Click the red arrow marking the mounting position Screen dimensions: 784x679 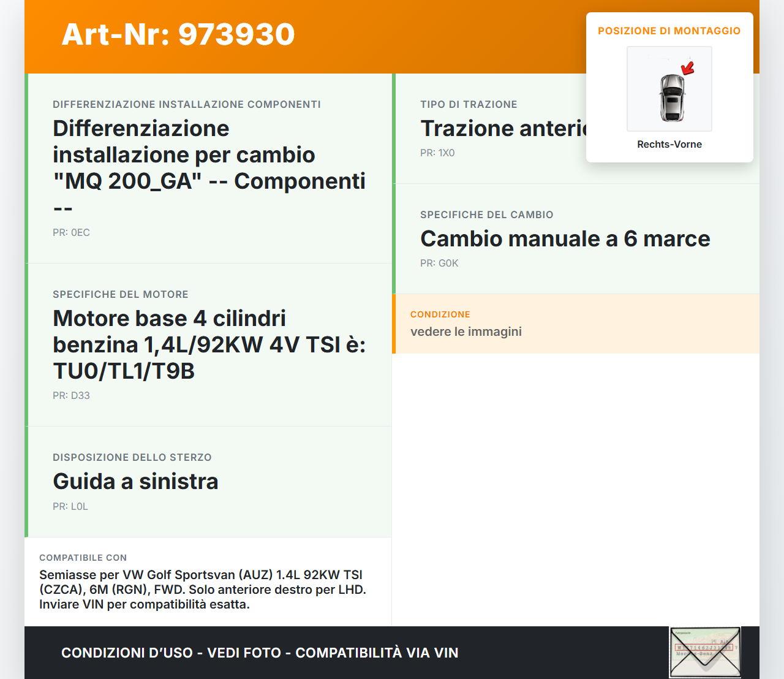click(687, 69)
